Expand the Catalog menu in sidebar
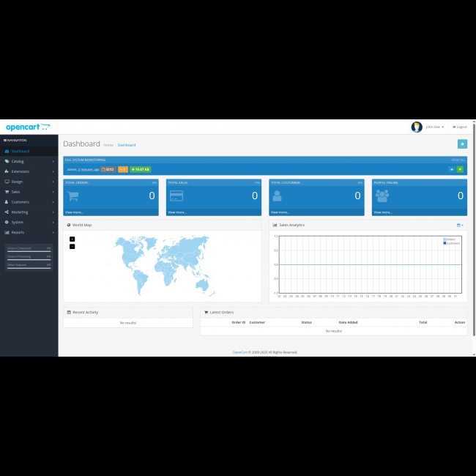476x476 pixels. tap(29, 161)
